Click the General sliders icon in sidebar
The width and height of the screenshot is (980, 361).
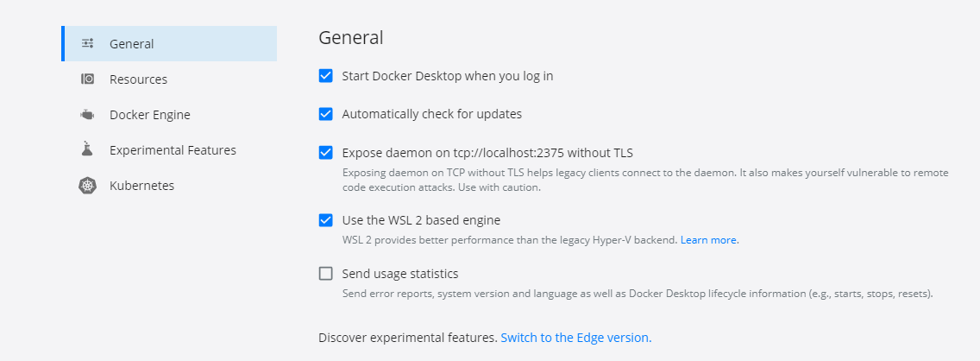tap(87, 44)
